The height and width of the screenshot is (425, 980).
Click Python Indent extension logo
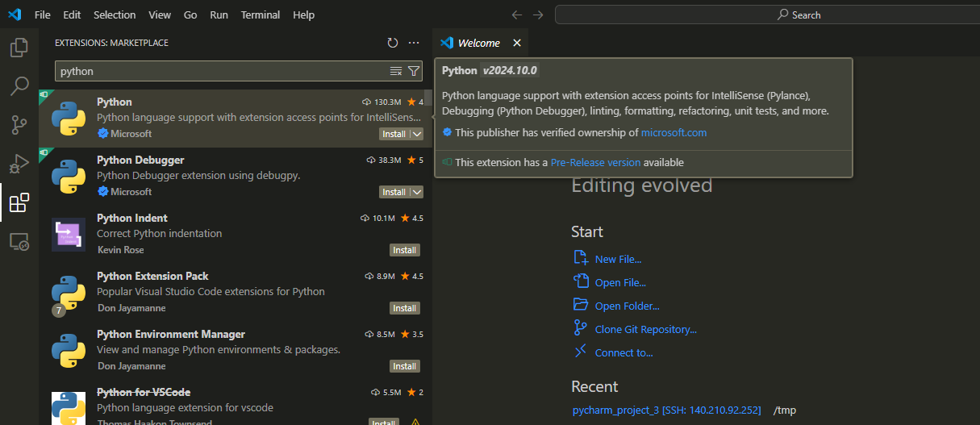69,235
